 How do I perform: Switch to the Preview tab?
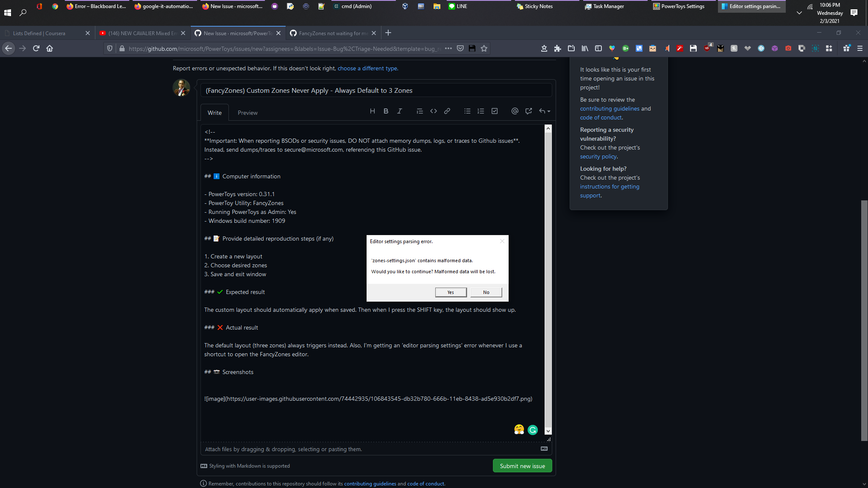(x=248, y=112)
